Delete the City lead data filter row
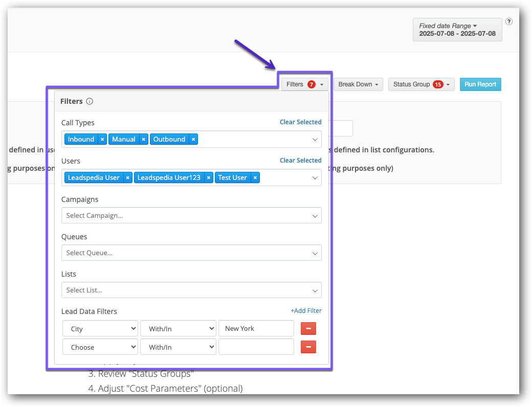Viewport: 532px width, 407px height. tap(308, 328)
